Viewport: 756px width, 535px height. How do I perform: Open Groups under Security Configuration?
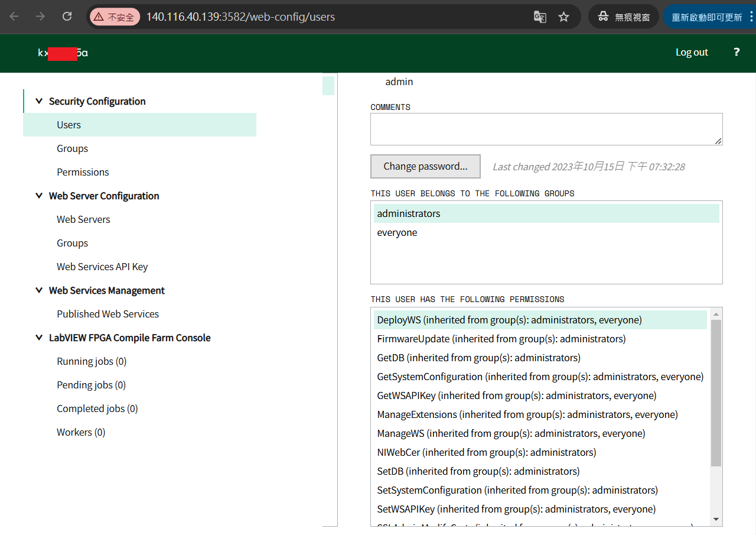coord(72,148)
